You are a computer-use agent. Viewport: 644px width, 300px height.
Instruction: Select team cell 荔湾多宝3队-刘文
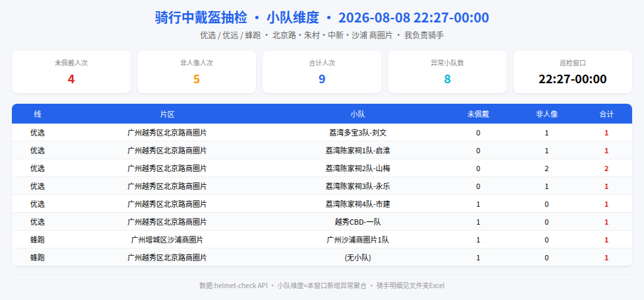[358, 133]
